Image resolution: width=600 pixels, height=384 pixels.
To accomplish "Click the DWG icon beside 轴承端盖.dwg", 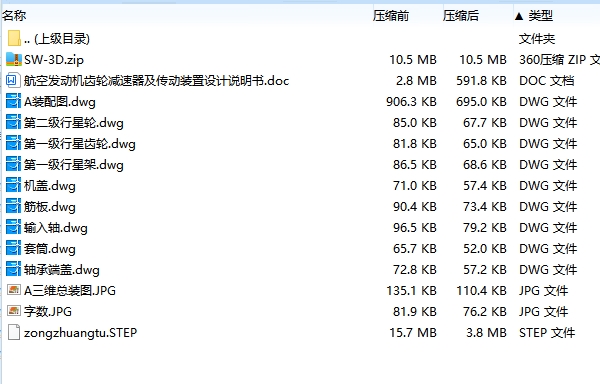I will point(13,270).
